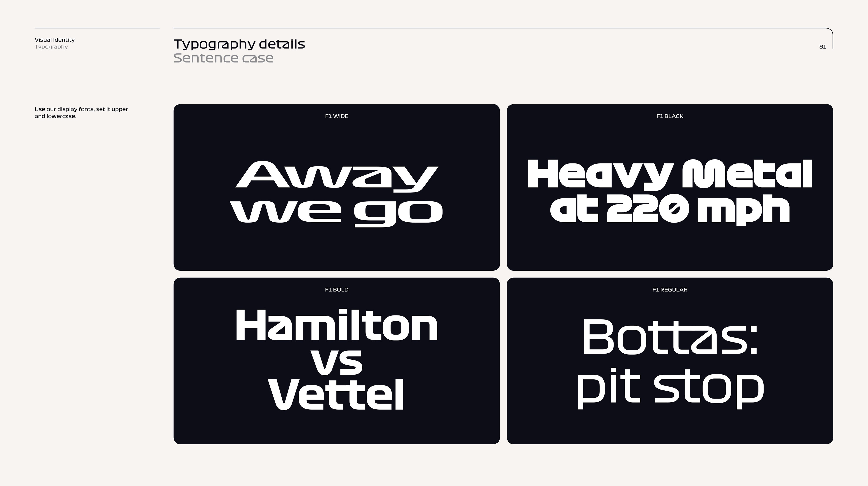Click the gray 'Typography' breadcrumb text
868x486 pixels.
click(51, 47)
